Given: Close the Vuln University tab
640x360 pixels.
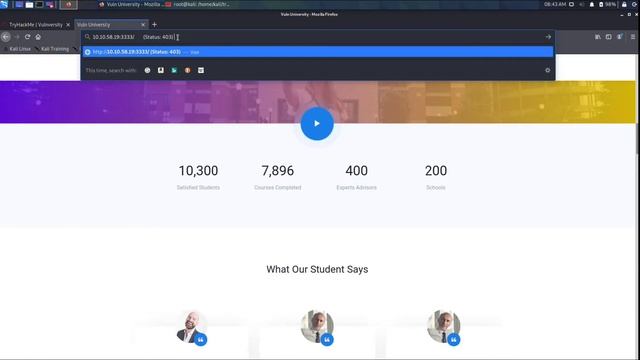Looking at the screenshot, I should 143,24.
